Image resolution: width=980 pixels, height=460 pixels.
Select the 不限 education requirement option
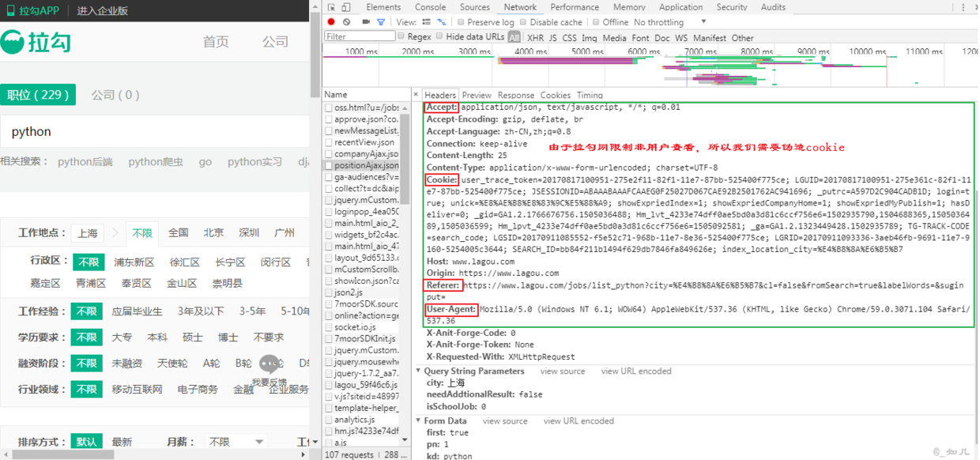[86, 337]
